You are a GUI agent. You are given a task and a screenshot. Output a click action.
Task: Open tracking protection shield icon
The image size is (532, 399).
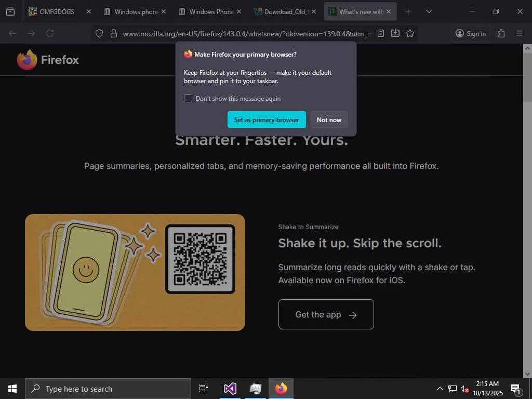[x=99, y=33]
